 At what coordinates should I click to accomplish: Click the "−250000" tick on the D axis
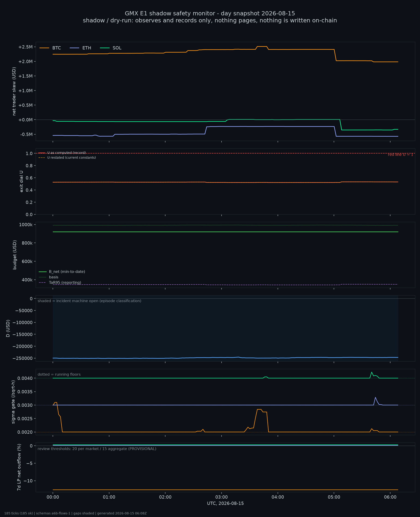coord(23,358)
